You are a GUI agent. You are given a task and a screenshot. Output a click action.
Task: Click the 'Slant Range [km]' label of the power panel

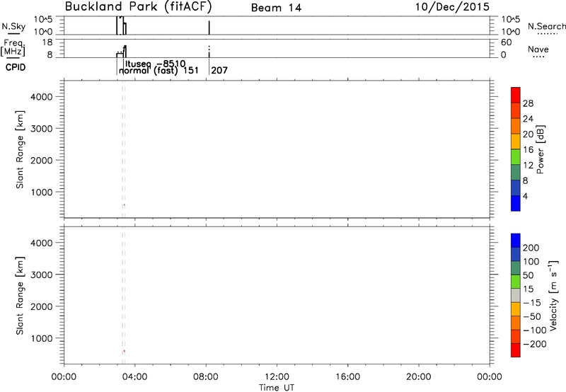tap(20, 149)
